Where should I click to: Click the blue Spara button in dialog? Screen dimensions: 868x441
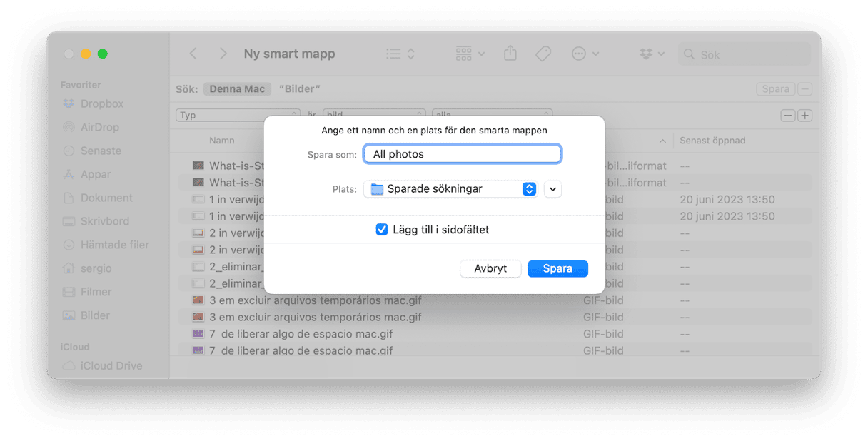point(557,268)
